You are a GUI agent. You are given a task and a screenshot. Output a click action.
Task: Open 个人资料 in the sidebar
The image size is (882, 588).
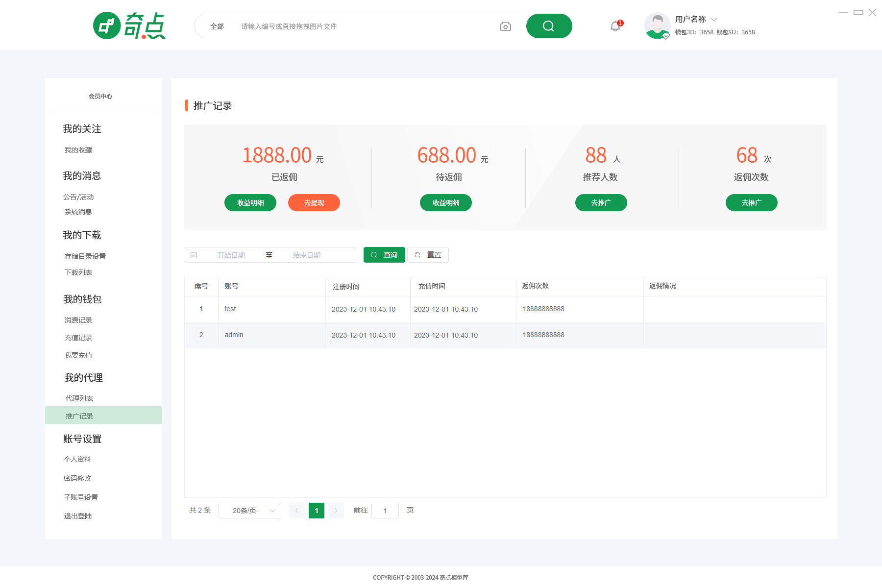point(77,459)
